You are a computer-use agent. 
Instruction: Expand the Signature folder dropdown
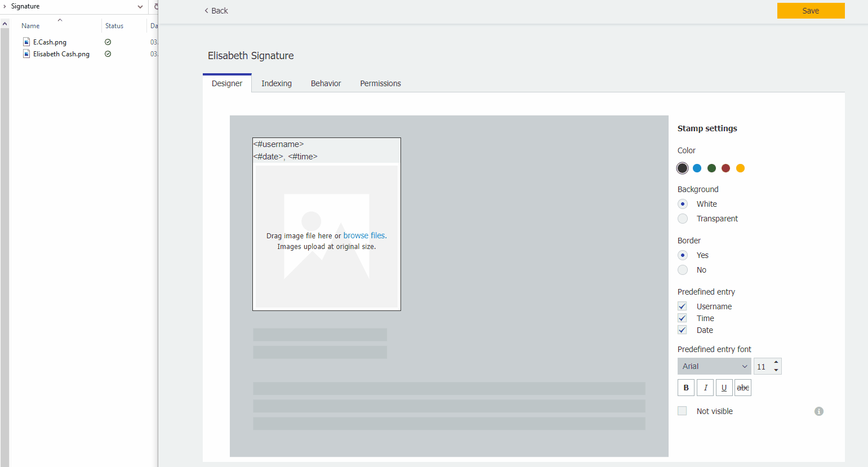pyautogui.click(x=140, y=7)
